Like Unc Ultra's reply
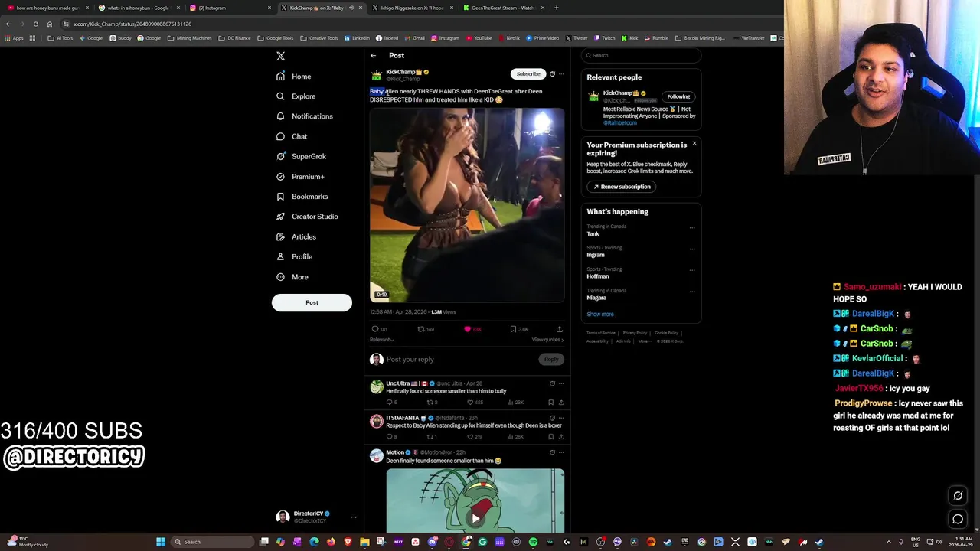The width and height of the screenshot is (980, 551). [x=471, y=402]
